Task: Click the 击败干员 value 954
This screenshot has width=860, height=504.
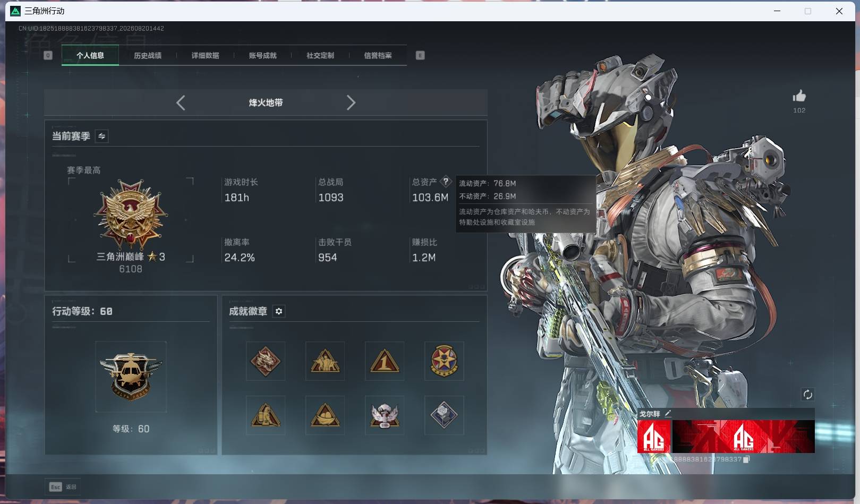Action: pyautogui.click(x=328, y=258)
